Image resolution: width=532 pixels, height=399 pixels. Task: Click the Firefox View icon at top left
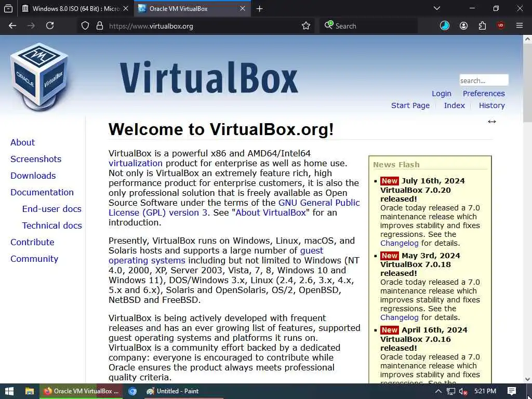pyautogui.click(x=8, y=9)
